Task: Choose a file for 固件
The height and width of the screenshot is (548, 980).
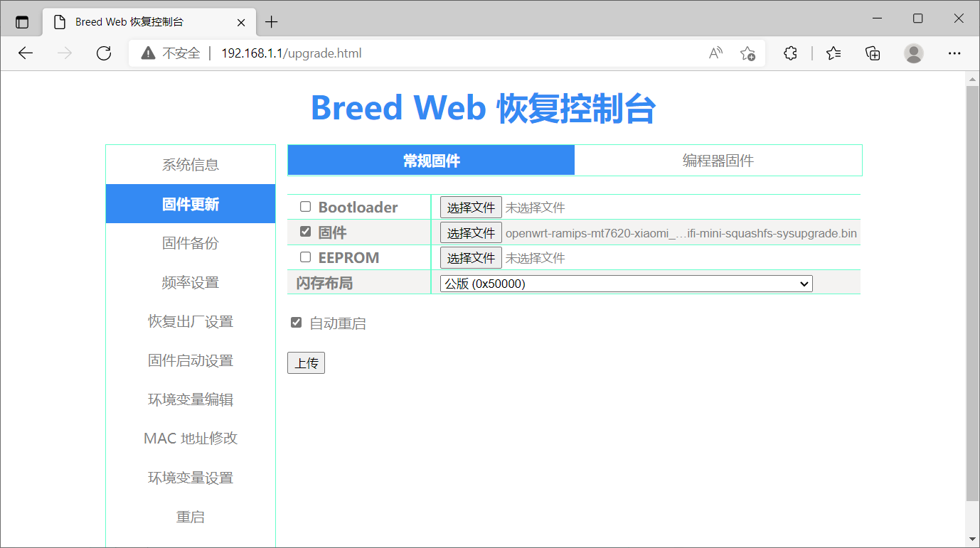Action: pyautogui.click(x=471, y=232)
